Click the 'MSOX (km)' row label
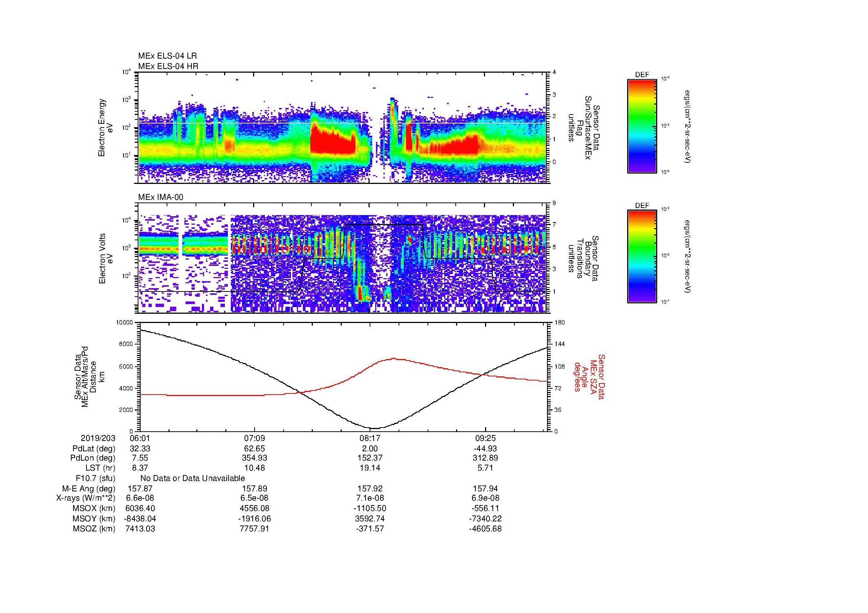This screenshot has width=868, height=613. (x=94, y=508)
